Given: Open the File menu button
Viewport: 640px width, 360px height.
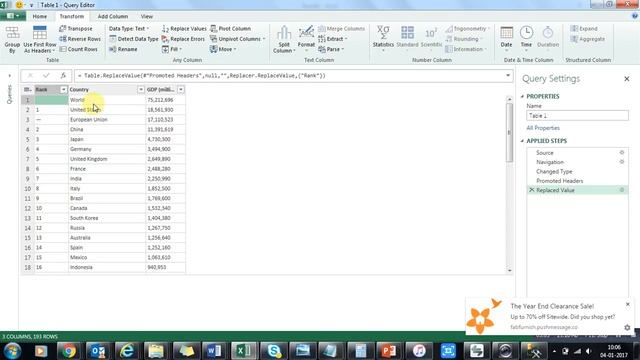Looking at the screenshot, I should [x=13, y=16].
